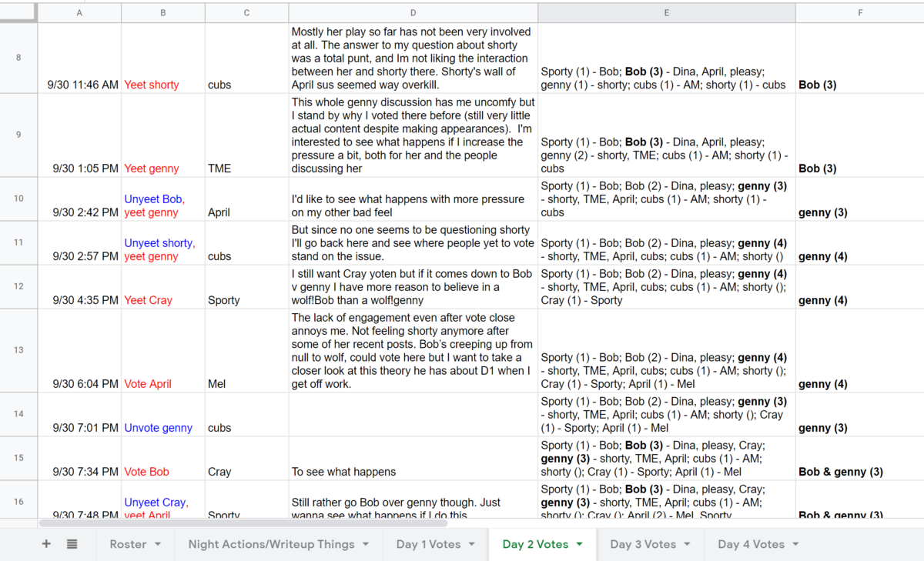
Task: Select row 11 header
Action: [x=18, y=243]
